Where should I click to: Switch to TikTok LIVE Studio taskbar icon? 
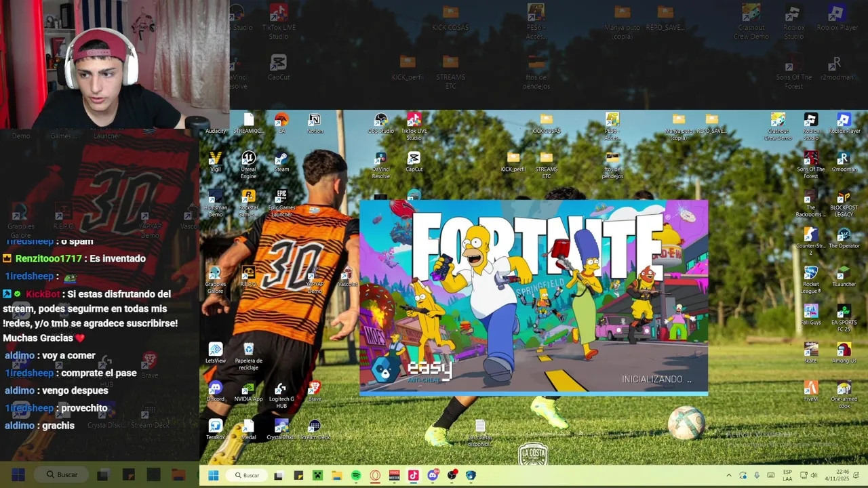[x=414, y=476]
